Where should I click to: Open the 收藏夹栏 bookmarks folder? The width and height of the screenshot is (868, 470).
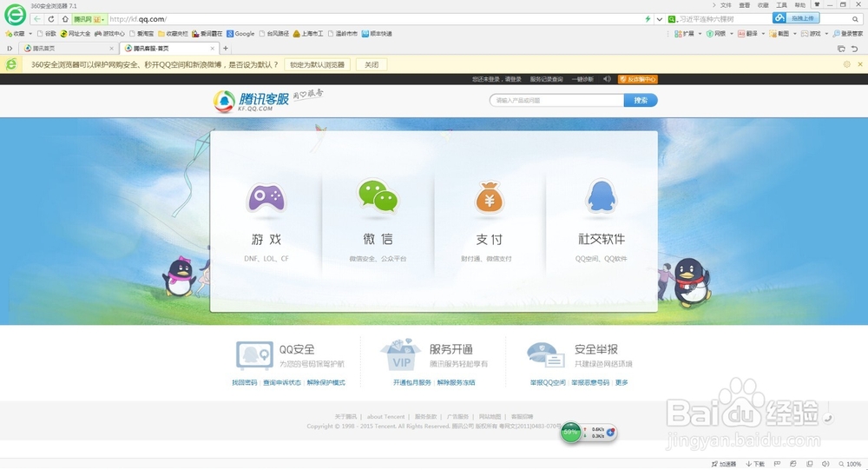[x=173, y=34]
